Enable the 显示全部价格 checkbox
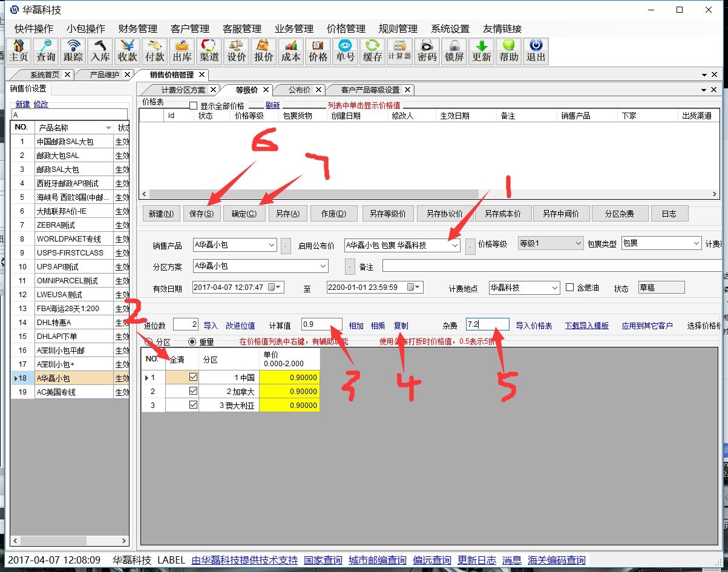The height and width of the screenshot is (572, 728). coord(194,106)
